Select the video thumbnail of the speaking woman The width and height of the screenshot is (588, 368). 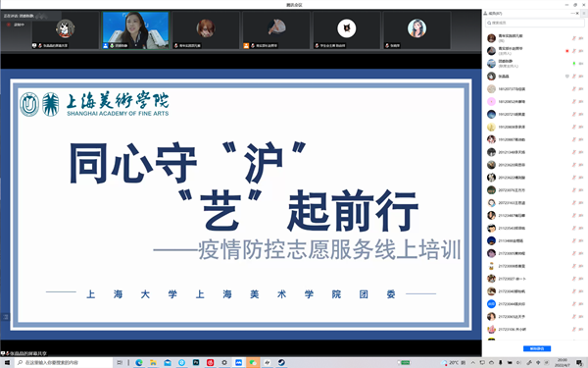136,30
